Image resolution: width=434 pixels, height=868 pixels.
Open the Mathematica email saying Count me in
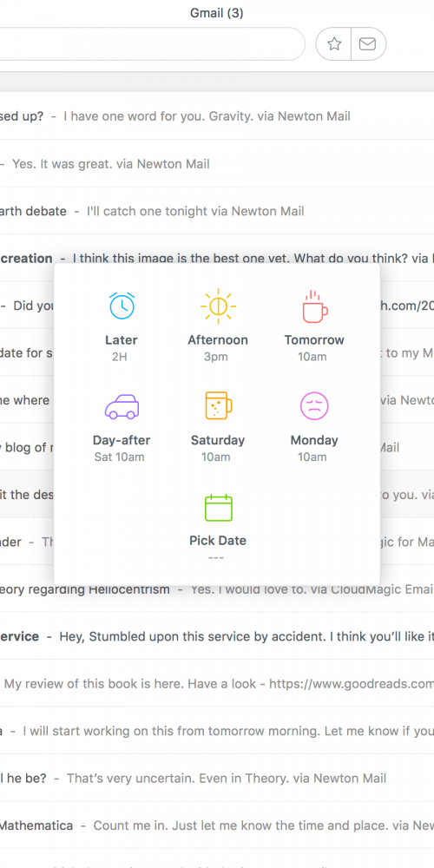[x=217, y=825]
